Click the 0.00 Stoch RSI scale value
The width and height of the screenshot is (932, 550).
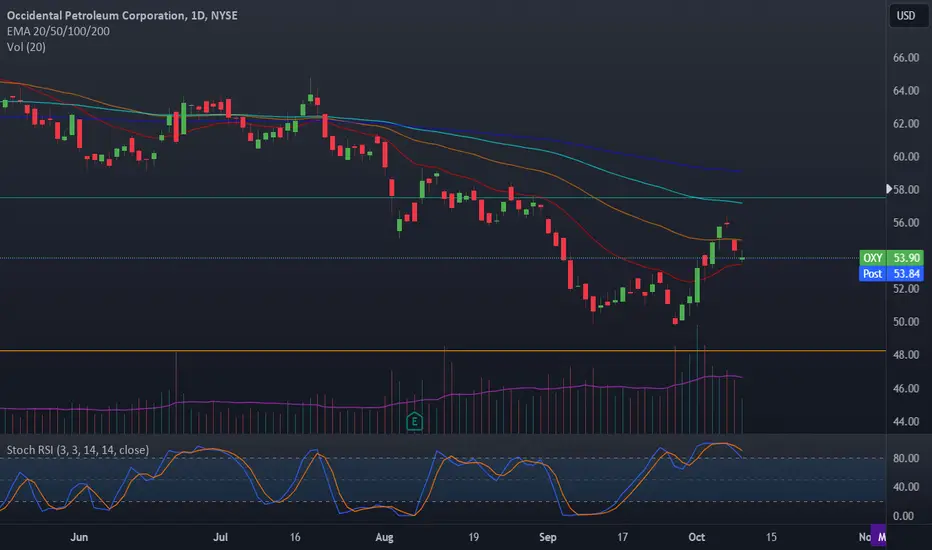903,516
